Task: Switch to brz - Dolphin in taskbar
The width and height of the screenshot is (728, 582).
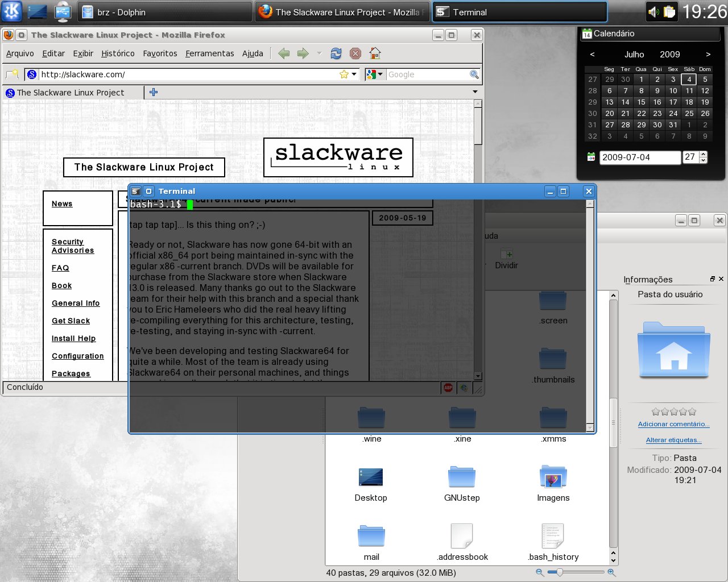Action: pyautogui.click(x=165, y=12)
